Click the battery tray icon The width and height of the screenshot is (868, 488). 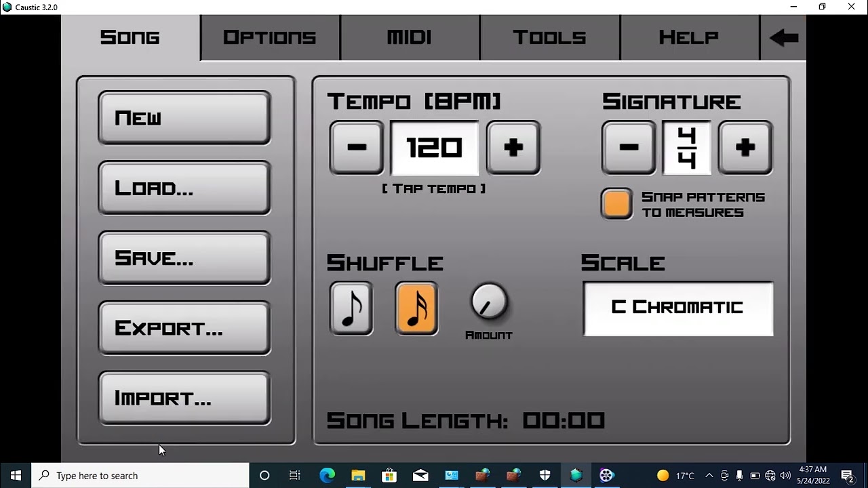755,475
